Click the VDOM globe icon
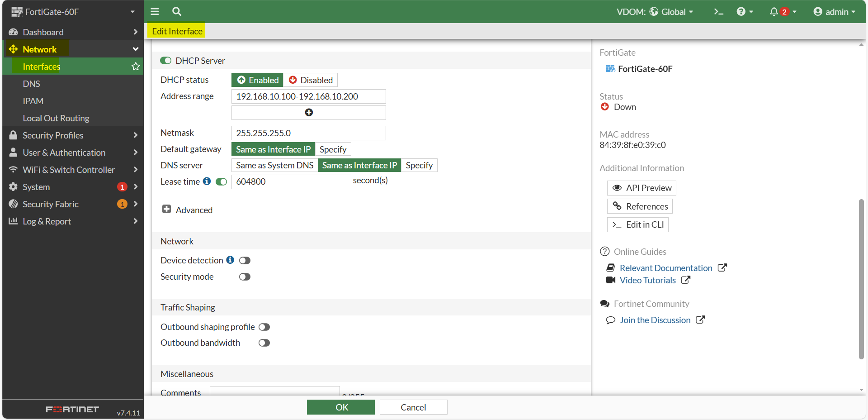 [654, 12]
